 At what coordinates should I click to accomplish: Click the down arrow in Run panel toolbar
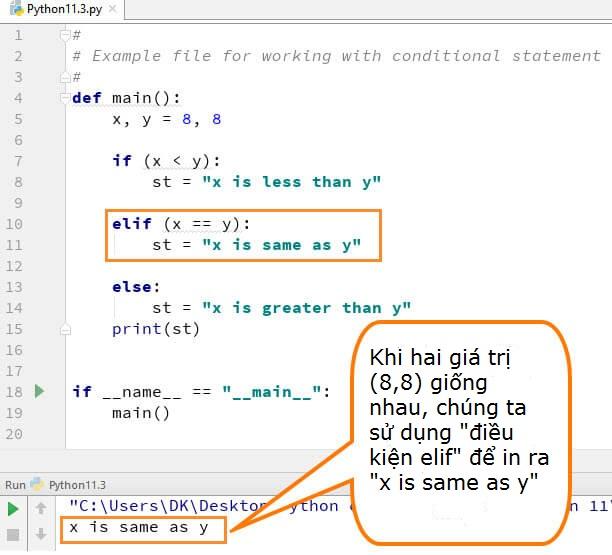click(41, 533)
